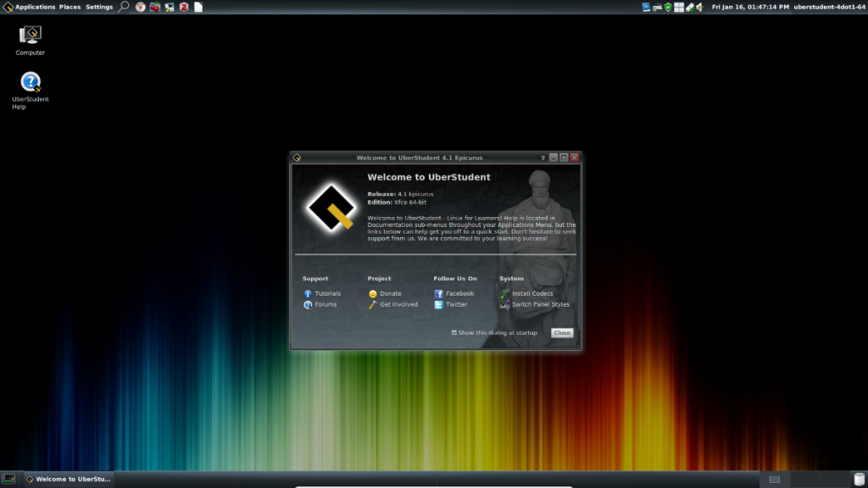Click the show desktop icon at bottom-left
The width and height of the screenshot is (868, 488).
coord(8,480)
